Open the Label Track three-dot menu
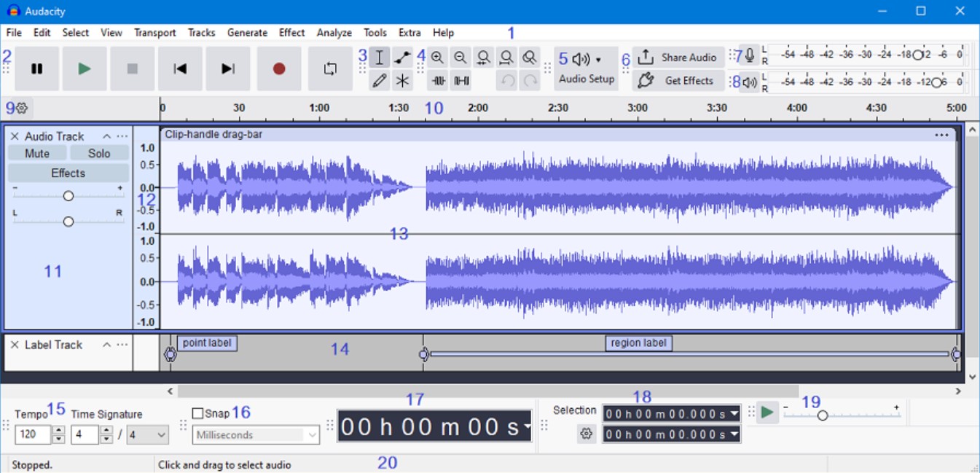The width and height of the screenshot is (980, 473). (x=122, y=345)
